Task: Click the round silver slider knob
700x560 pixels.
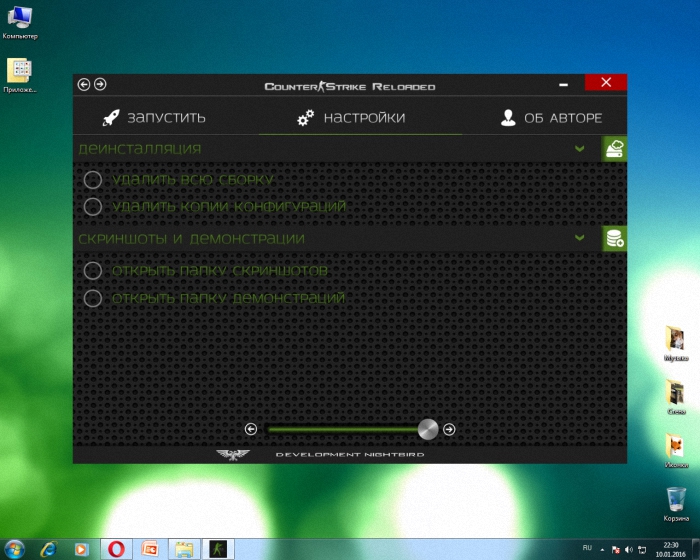Action: 428,429
